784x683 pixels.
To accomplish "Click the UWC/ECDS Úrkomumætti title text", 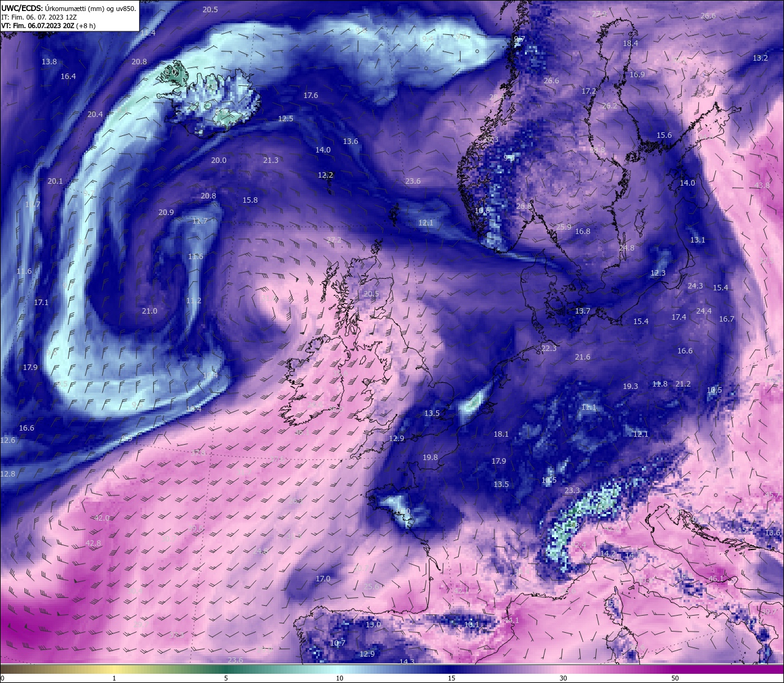I will (x=69, y=8).
